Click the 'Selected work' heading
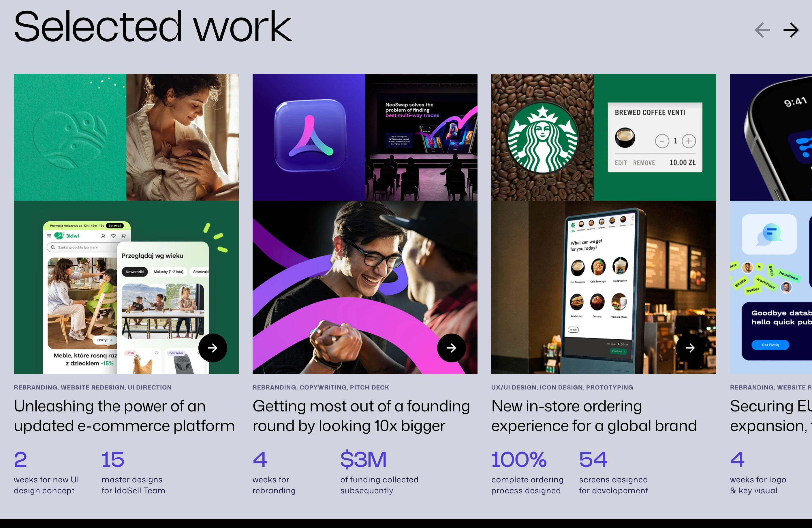Viewport: 812px width, 528px height. (153, 27)
